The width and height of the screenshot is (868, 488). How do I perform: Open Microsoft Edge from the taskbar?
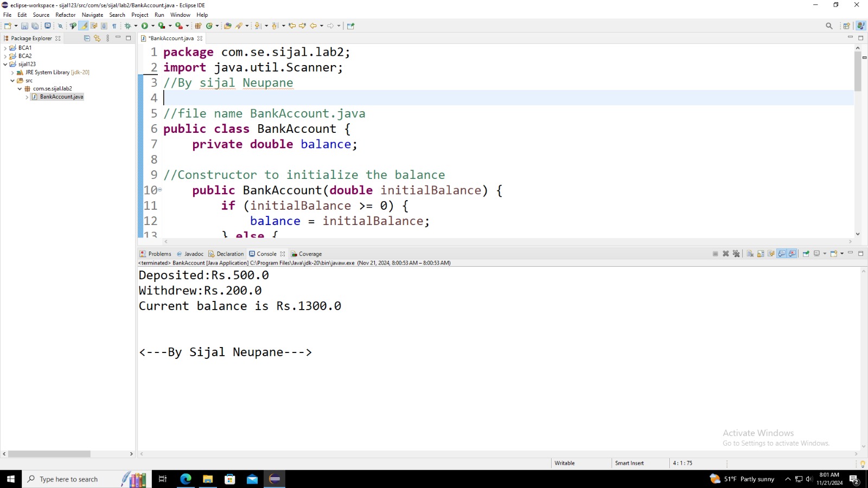(x=186, y=479)
